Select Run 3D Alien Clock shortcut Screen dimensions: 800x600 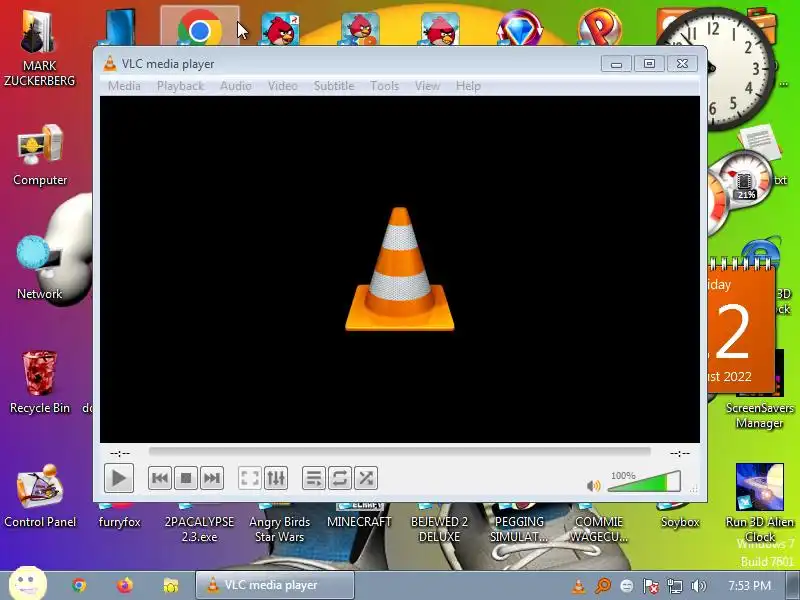pyautogui.click(x=760, y=503)
